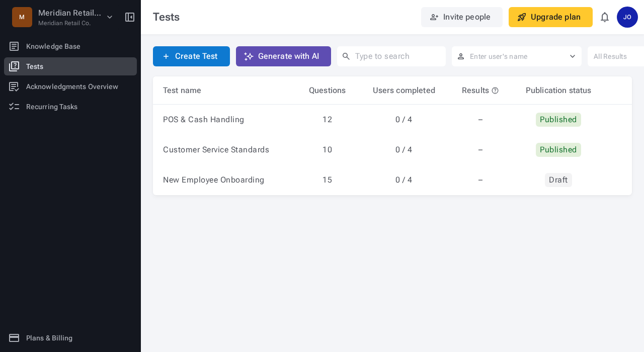Click 0 / 4 in New Employee Onboarding row
The height and width of the screenshot is (352, 644).
click(x=404, y=180)
